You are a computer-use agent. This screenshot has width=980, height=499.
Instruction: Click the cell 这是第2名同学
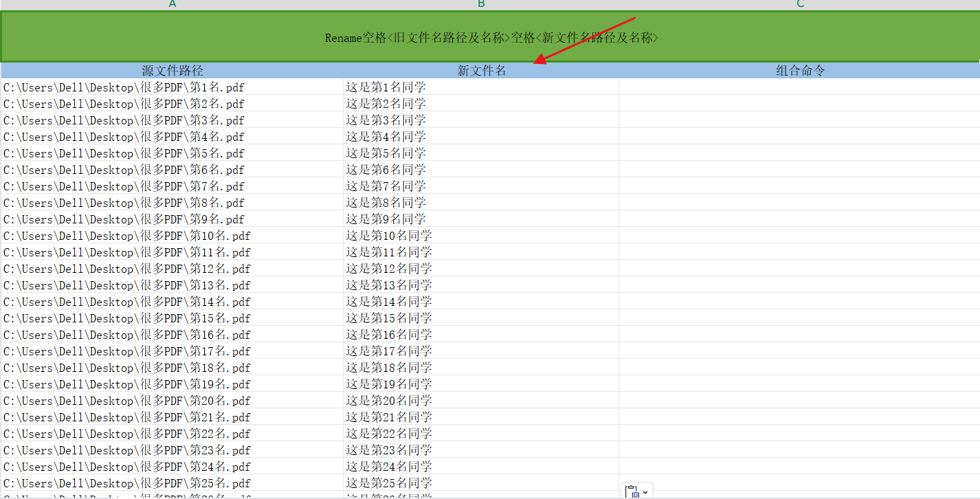coord(481,104)
